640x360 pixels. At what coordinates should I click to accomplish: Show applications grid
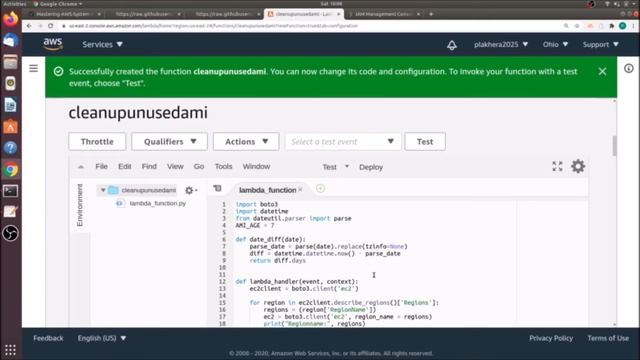[11, 350]
